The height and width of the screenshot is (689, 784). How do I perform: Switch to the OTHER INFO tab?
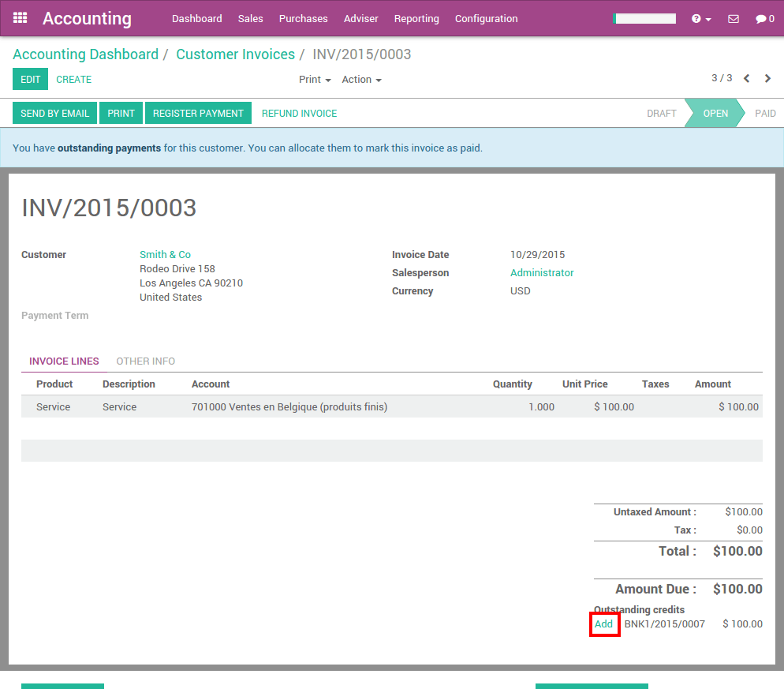(x=145, y=361)
